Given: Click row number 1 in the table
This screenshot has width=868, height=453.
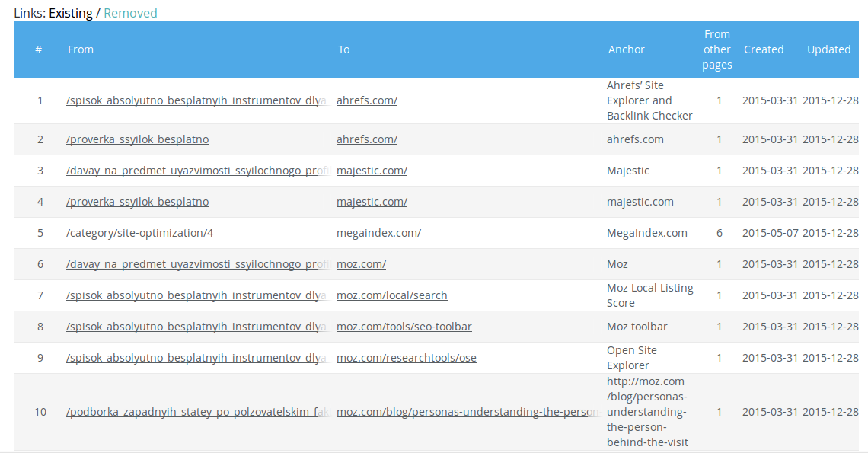Looking at the screenshot, I should [x=40, y=100].
